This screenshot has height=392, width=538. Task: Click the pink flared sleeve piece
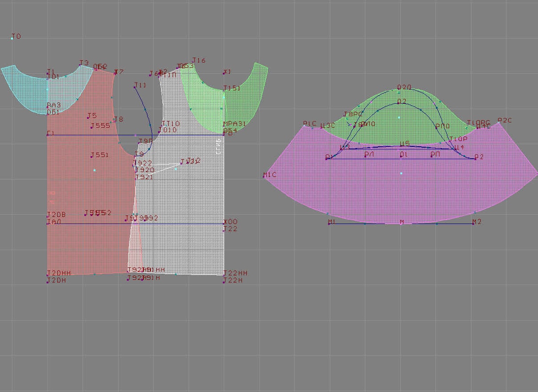(400, 195)
